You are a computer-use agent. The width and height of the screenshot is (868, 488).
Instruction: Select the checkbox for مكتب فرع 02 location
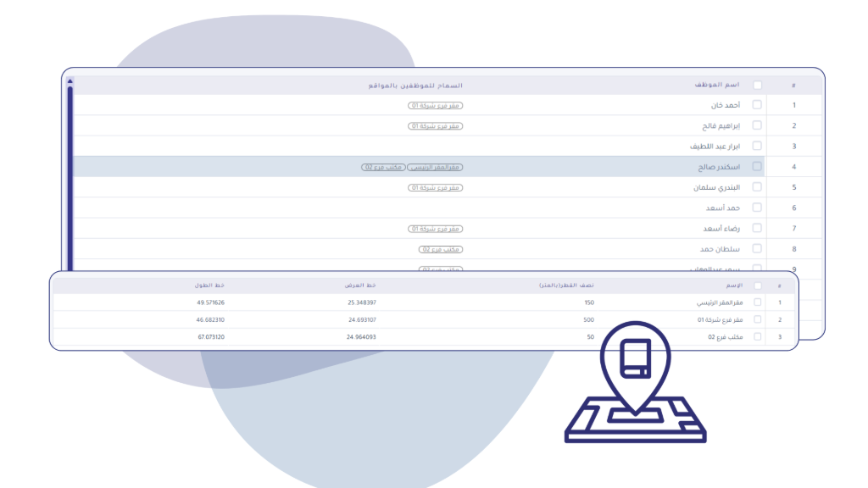tap(758, 337)
